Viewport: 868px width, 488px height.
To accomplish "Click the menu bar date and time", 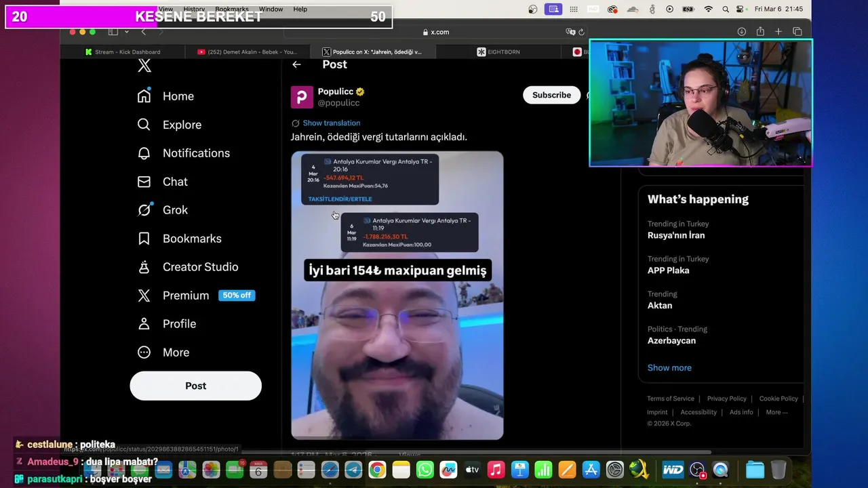I will (x=778, y=9).
